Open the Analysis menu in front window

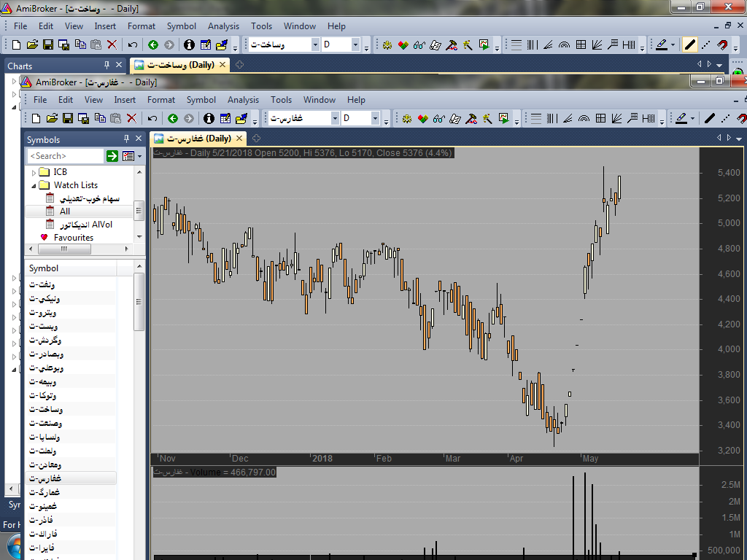click(x=243, y=100)
